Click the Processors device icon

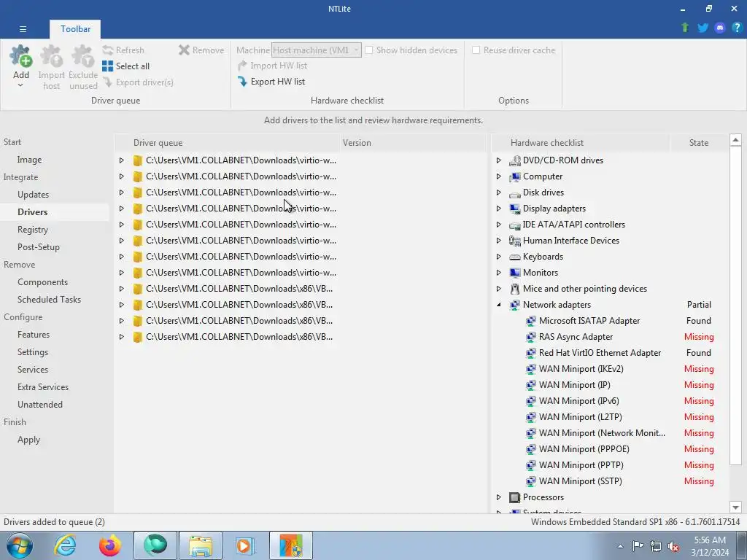[514, 497]
